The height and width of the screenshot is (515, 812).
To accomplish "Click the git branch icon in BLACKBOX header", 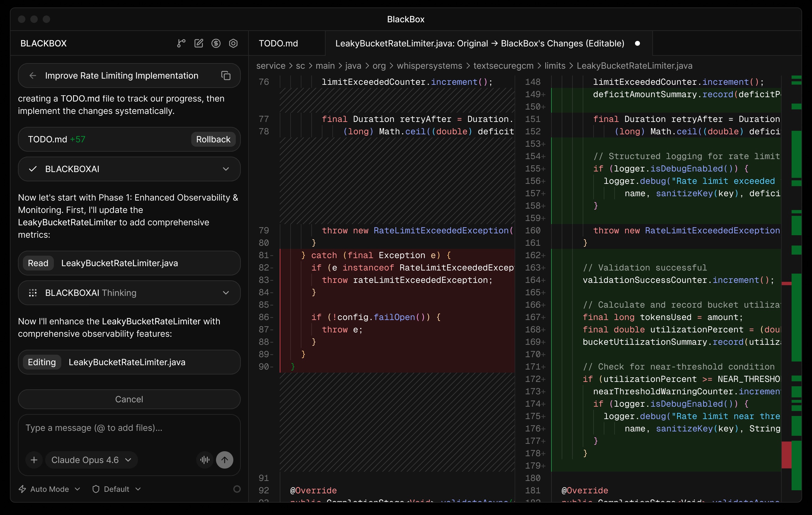I will (181, 44).
